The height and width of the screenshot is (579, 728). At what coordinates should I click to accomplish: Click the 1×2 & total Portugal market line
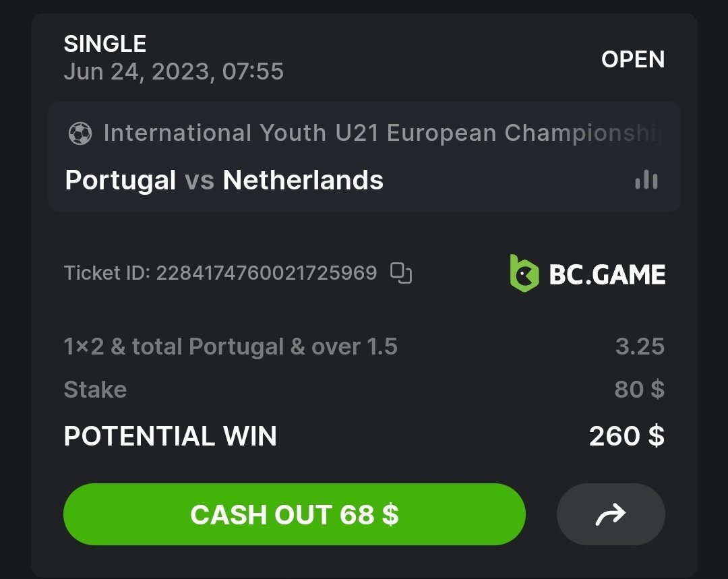231,346
